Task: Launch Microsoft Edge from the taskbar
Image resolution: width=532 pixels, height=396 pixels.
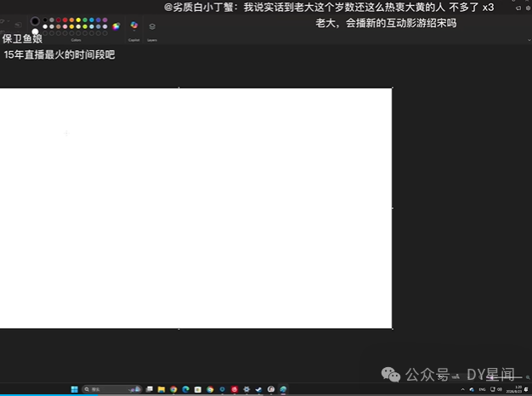Action: tap(185, 389)
